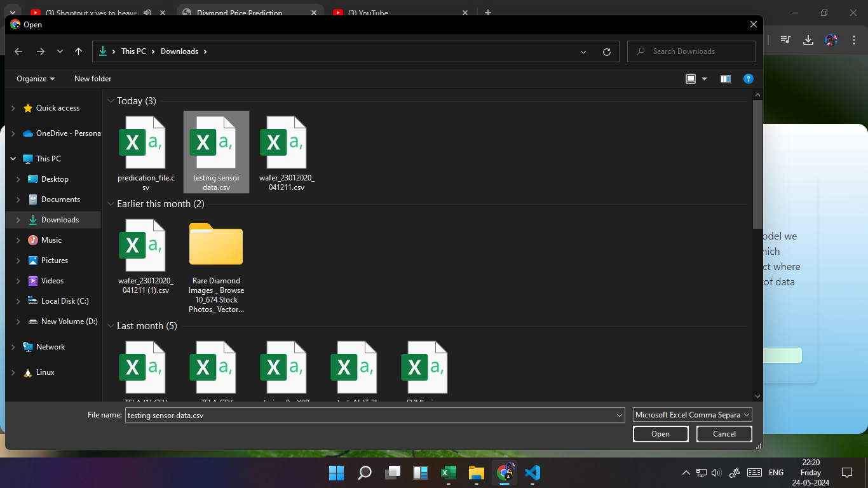Expand the Network tree node chevron
This screenshot has height=488, width=868.
[x=13, y=348]
